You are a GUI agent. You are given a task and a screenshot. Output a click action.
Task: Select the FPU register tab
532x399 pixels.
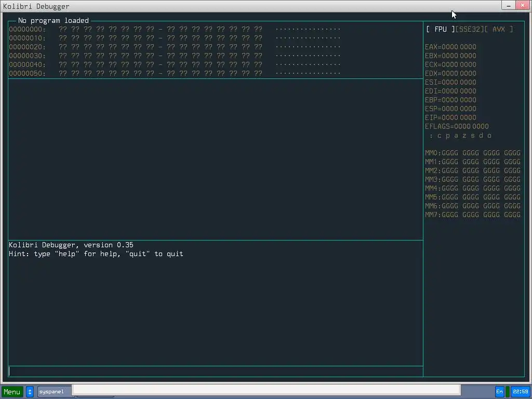click(441, 29)
